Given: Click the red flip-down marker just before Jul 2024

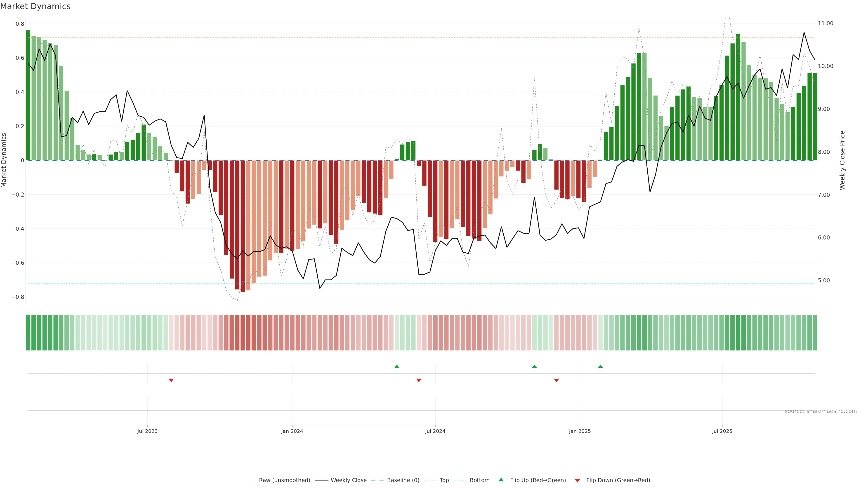Looking at the screenshot, I should point(419,380).
